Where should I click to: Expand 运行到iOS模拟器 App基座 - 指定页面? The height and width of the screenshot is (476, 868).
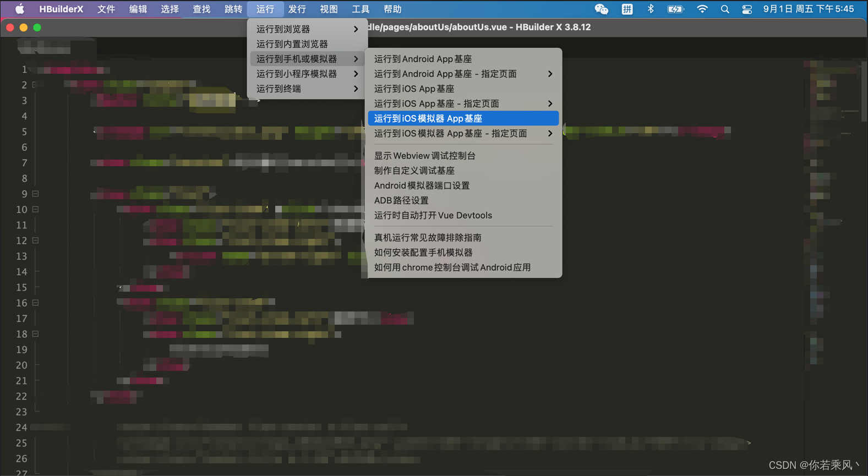(x=463, y=133)
